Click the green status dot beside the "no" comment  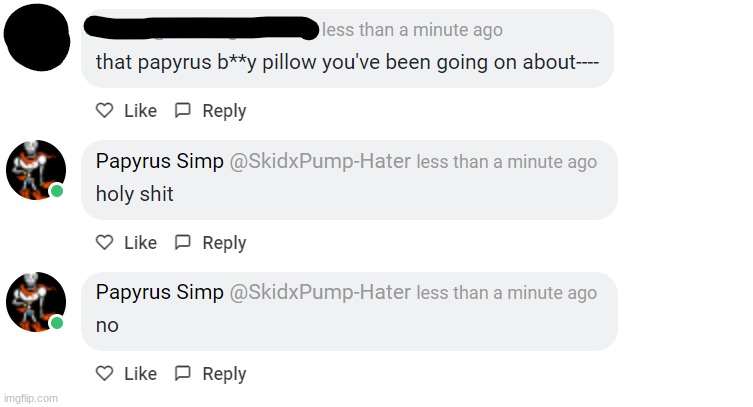57,322
